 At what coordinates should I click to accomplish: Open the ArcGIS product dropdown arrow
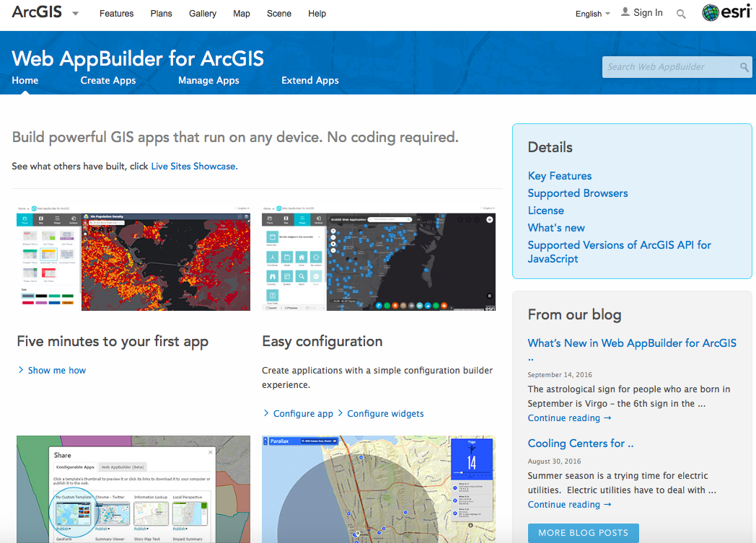[75, 14]
